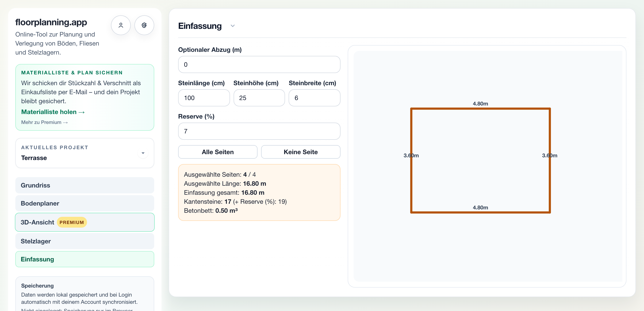This screenshot has width=644, height=311.
Task: Focus the Steinlänge input field
Action: point(204,98)
